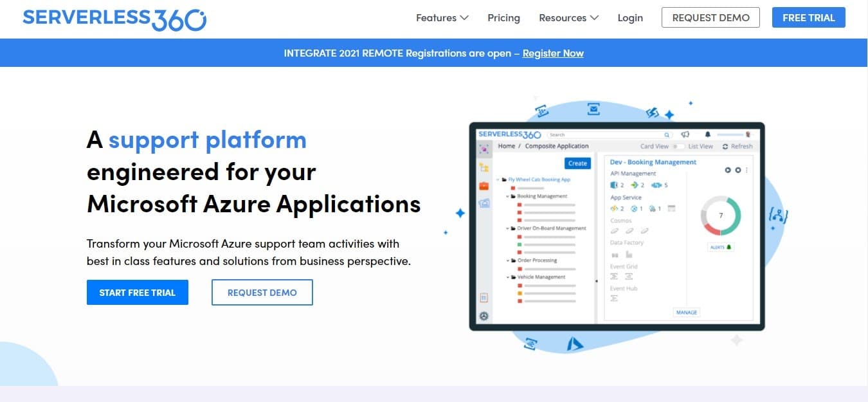Click the REQUEST DEMO button below the headline

pyautogui.click(x=262, y=292)
